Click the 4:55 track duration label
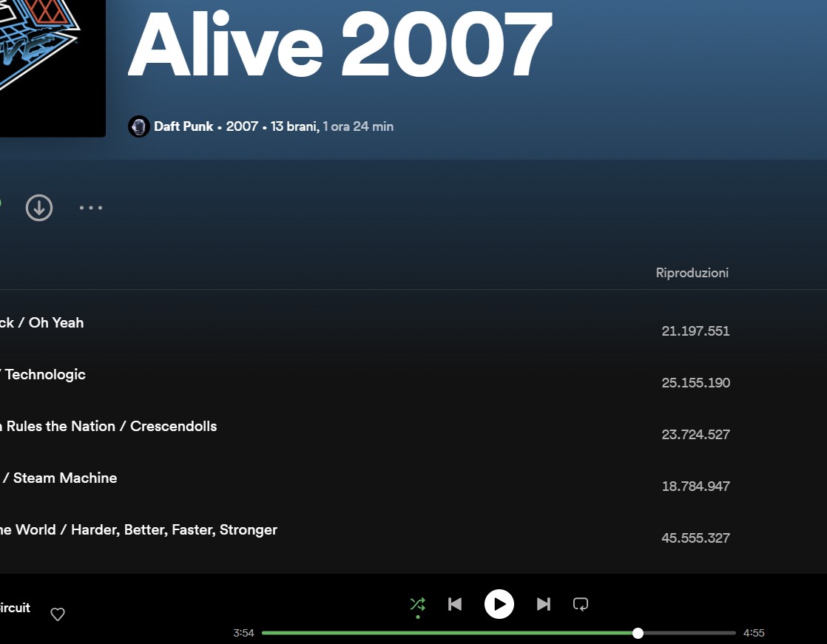Viewport: 827px width, 644px height. [x=754, y=633]
